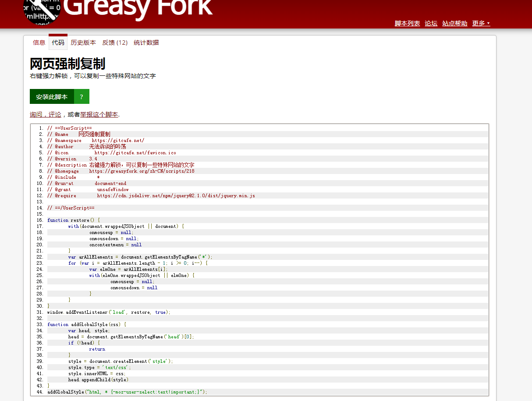Click the @grant unsafeWindow line
The width and height of the screenshot is (532, 401).
coord(88,189)
